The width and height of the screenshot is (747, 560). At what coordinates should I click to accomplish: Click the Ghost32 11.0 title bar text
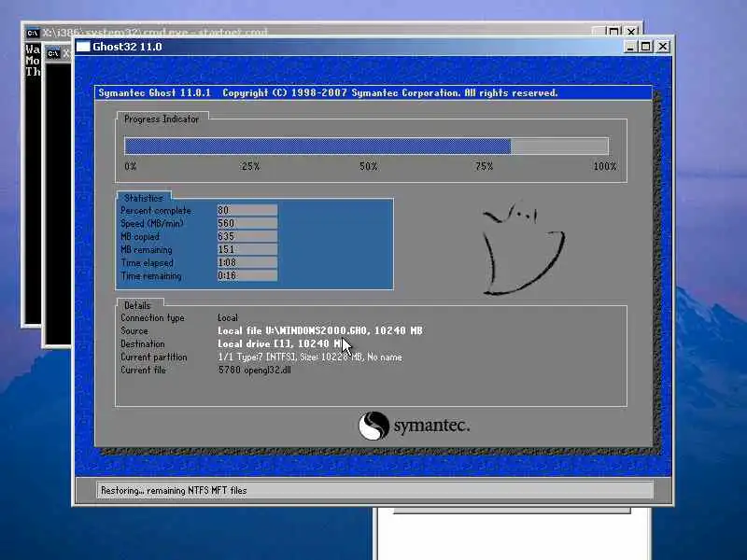coord(127,47)
